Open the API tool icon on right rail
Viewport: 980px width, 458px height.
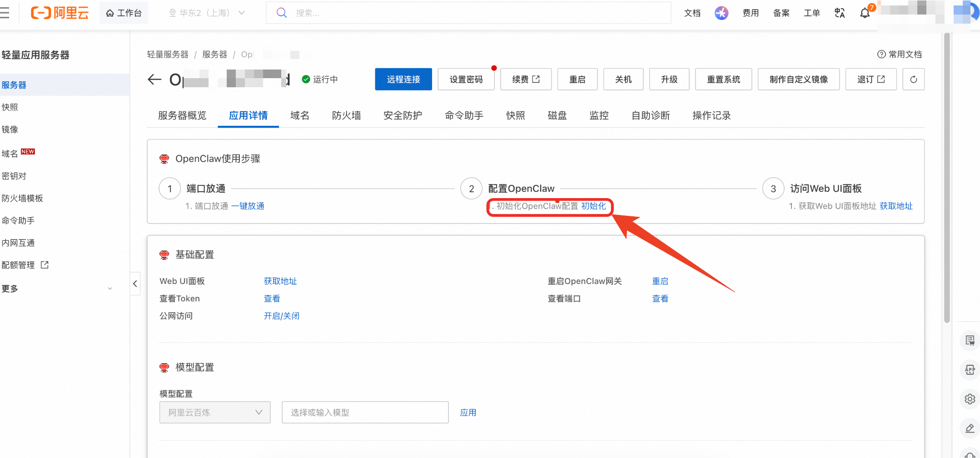(970, 369)
